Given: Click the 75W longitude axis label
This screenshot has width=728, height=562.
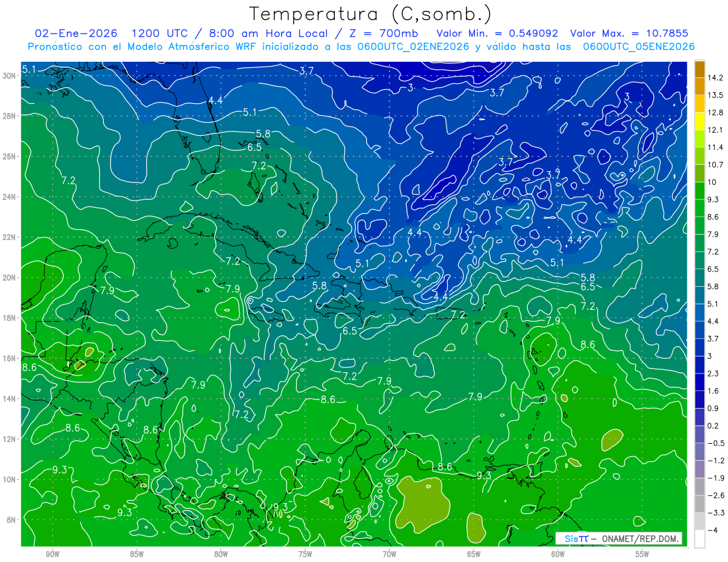Looking at the screenshot, I should point(305,554).
